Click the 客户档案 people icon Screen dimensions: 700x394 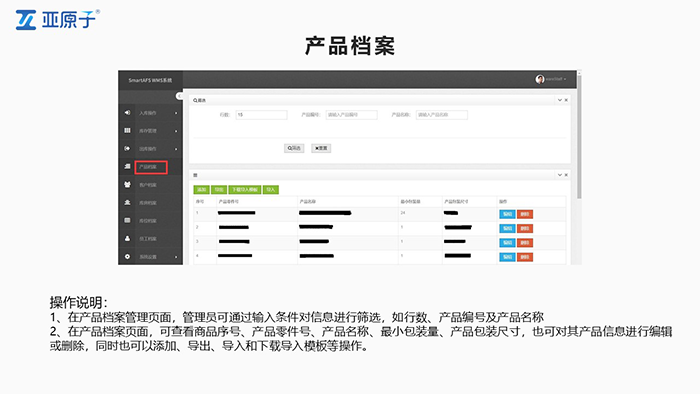(127, 184)
